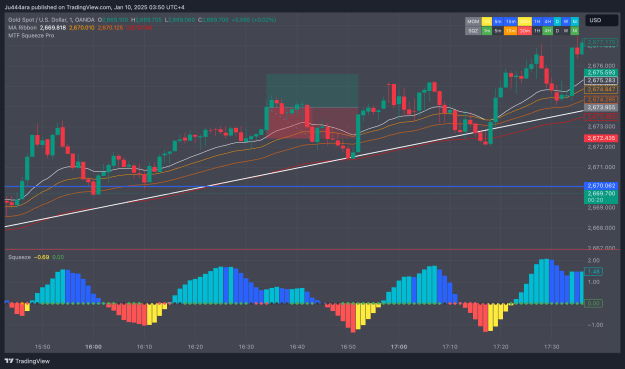Click the green M cell in SQZ row
This screenshot has height=369, width=625.
[574, 31]
